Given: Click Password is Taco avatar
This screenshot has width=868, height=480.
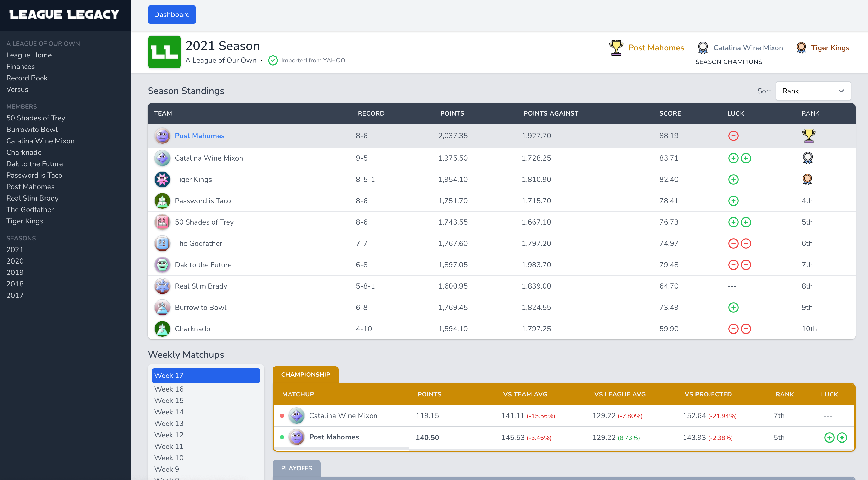Looking at the screenshot, I should (162, 201).
